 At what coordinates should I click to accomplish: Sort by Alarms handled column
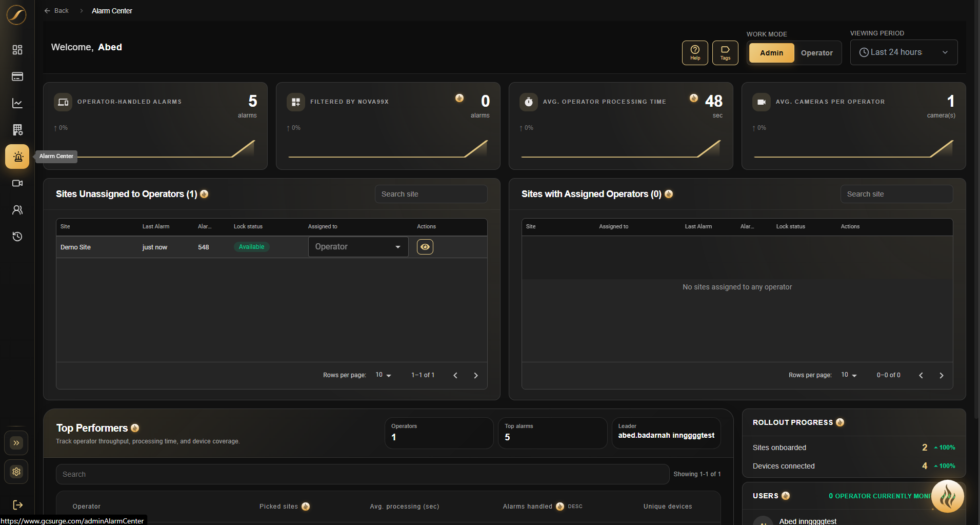pyautogui.click(x=528, y=507)
